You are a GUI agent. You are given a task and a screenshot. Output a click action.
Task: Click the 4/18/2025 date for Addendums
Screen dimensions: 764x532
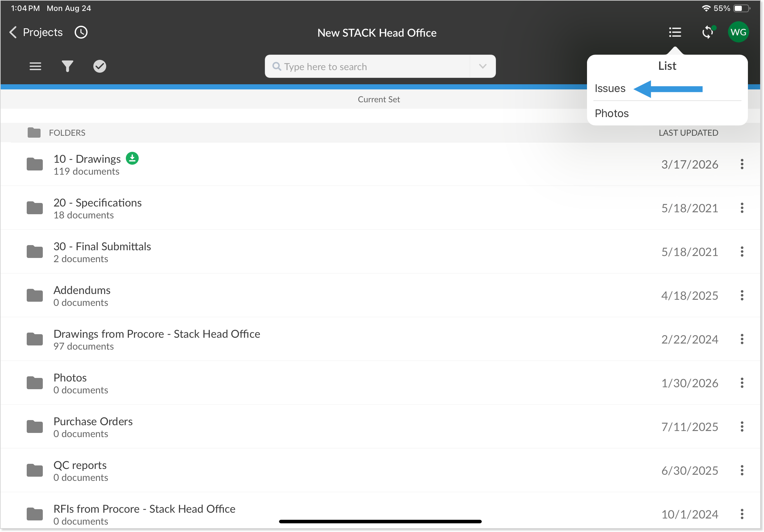point(689,296)
